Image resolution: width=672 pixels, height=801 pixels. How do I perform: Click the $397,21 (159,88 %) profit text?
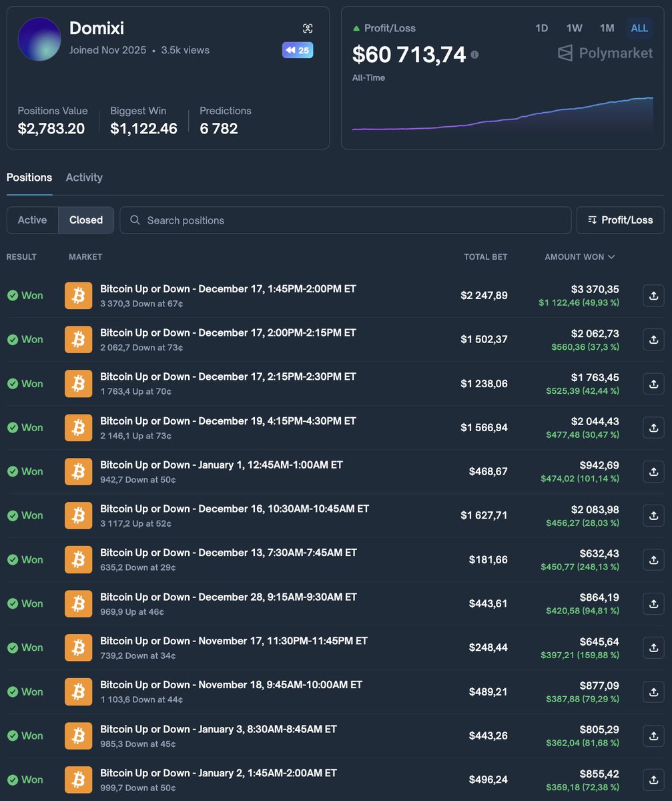click(x=580, y=655)
